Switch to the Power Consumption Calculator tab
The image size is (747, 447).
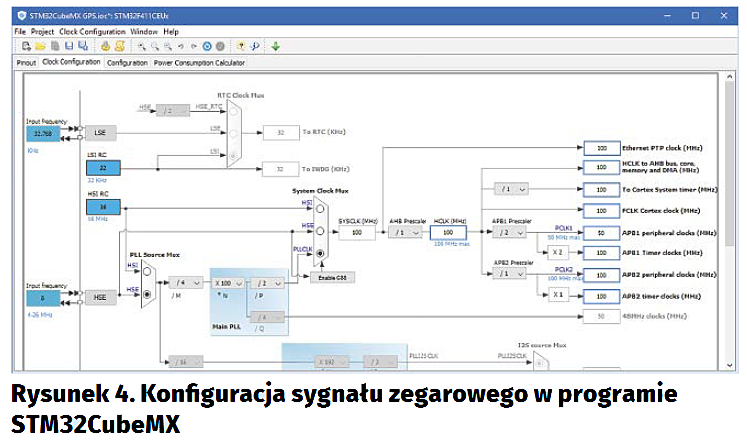point(199,62)
